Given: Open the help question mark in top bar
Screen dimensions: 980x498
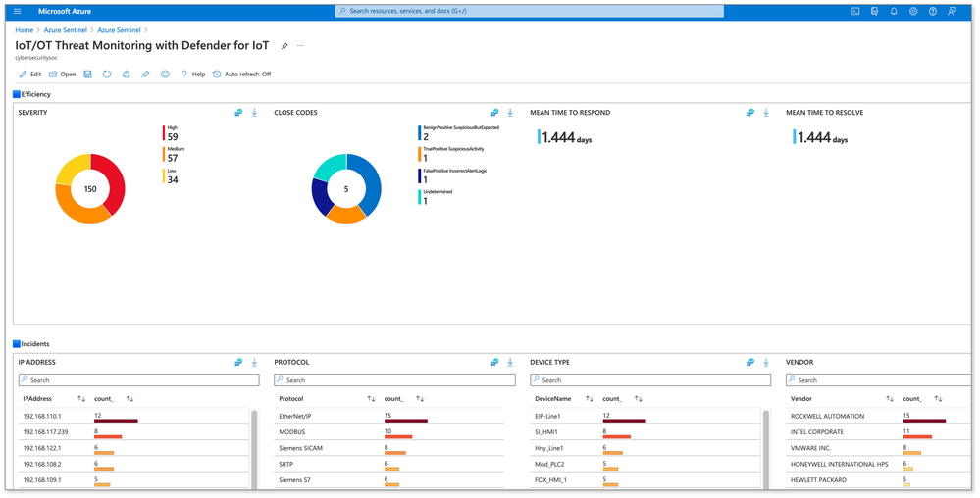Looking at the screenshot, I should click(933, 11).
